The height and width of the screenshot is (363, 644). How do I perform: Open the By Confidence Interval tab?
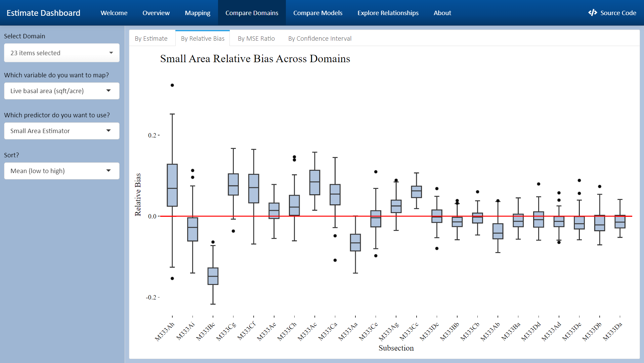320,38
